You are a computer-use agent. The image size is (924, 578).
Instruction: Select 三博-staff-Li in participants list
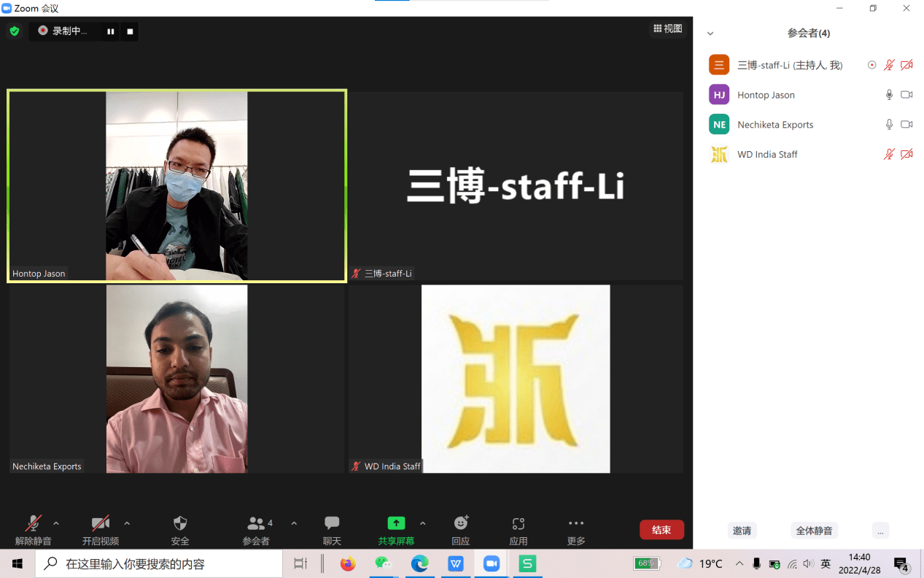click(809, 65)
